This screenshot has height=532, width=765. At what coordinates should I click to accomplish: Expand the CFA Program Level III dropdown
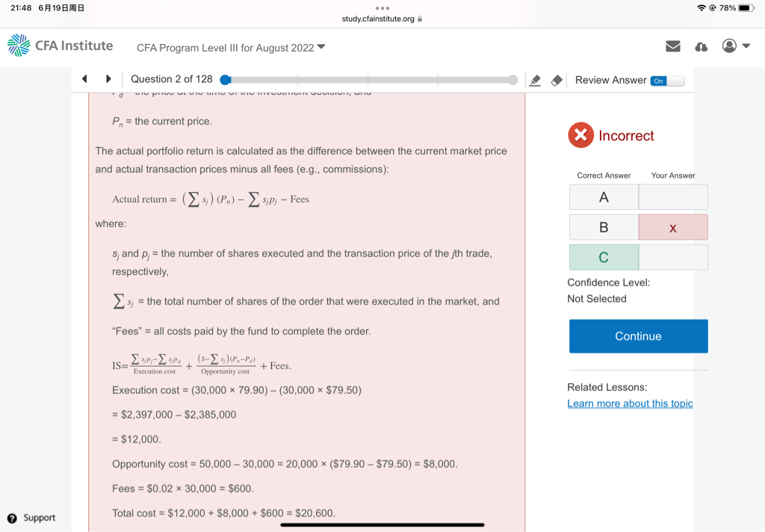click(321, 47)
